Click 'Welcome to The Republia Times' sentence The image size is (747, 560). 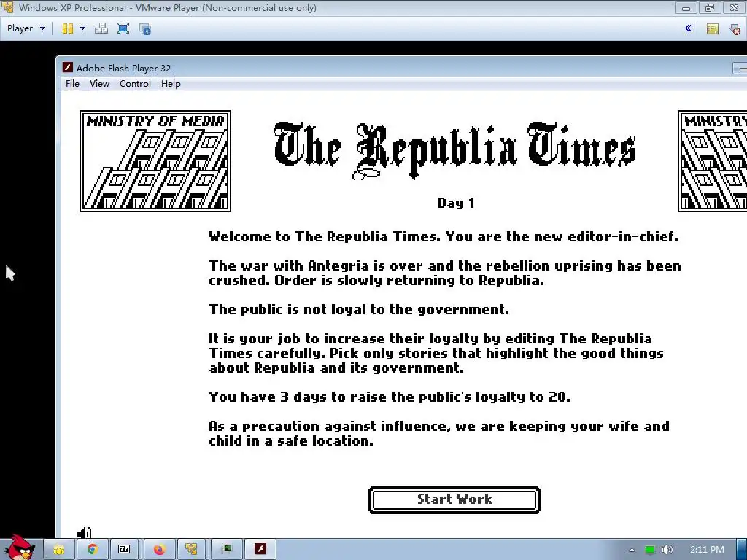(444, 237)
